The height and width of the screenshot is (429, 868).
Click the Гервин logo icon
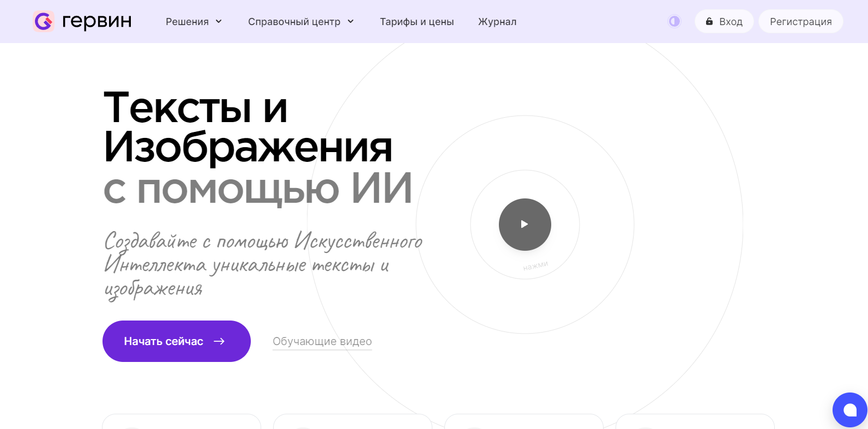(44, 21)
